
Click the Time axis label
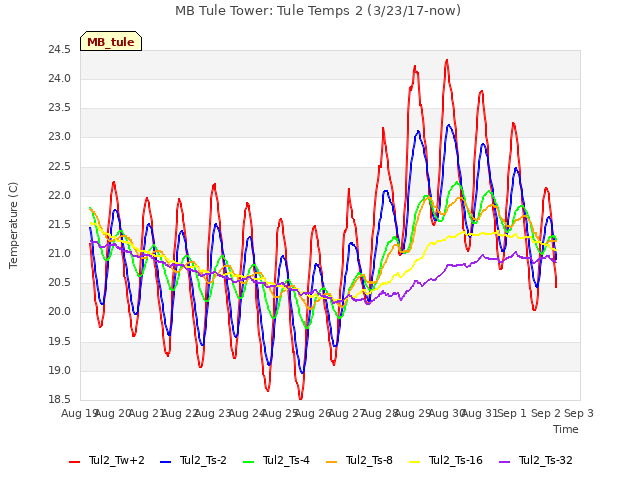(566, 429)
